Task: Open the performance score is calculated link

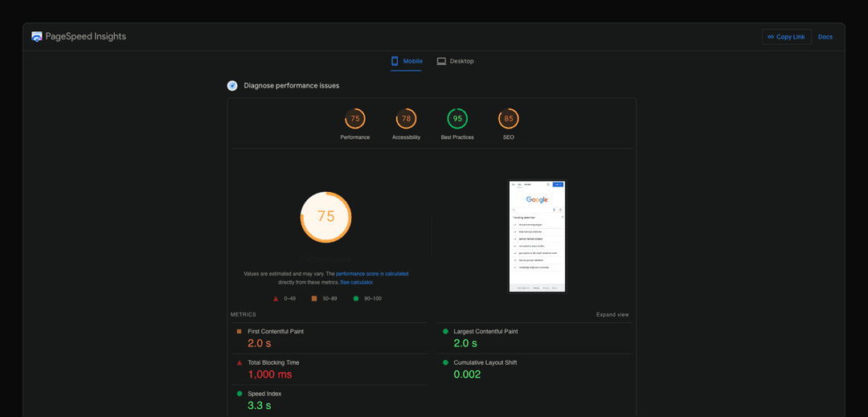Action: [371, 274]
